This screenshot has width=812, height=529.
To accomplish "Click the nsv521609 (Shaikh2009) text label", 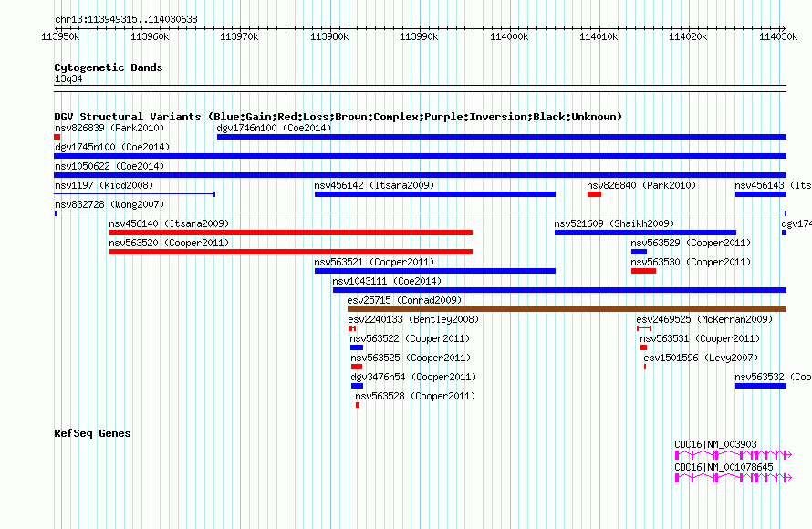I will pyautogui.click(x=614, y=223).
